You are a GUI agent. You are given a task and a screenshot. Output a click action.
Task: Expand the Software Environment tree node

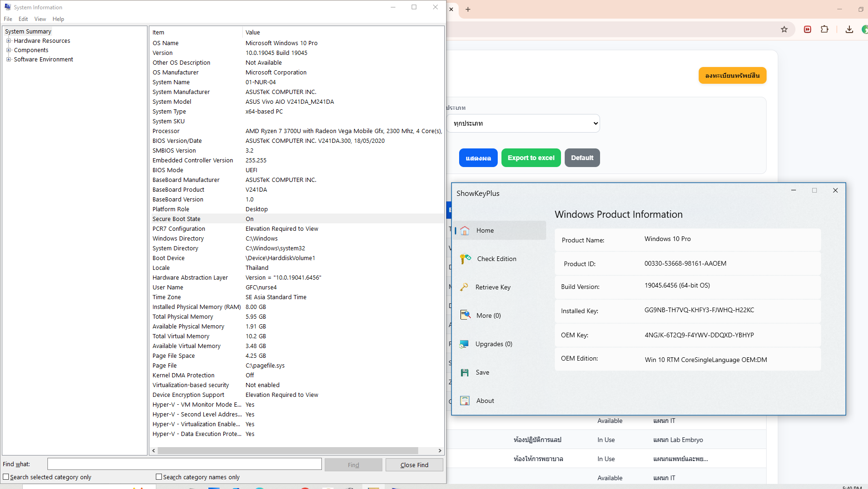tap(8, 60)
